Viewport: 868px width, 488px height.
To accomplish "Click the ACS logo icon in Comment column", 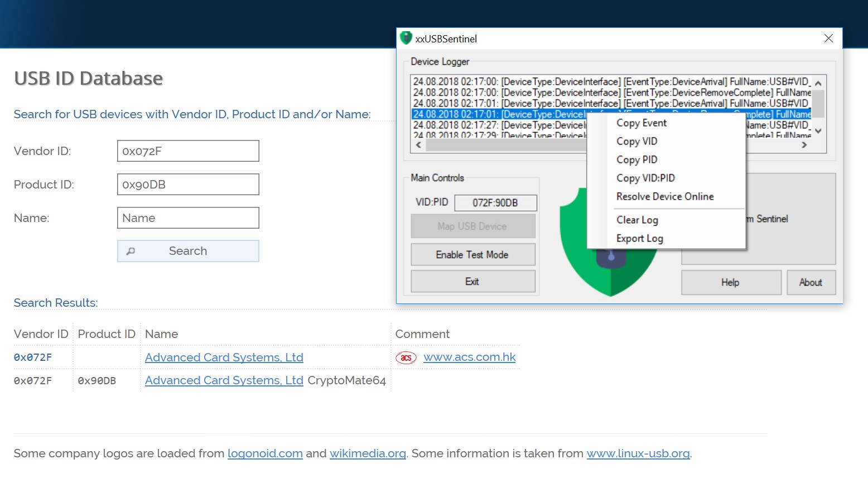I will [406, 357].
